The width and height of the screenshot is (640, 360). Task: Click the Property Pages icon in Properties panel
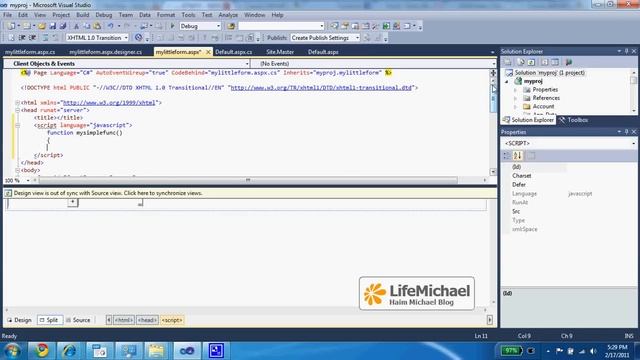pyautogui.click(x=531, y=156)
